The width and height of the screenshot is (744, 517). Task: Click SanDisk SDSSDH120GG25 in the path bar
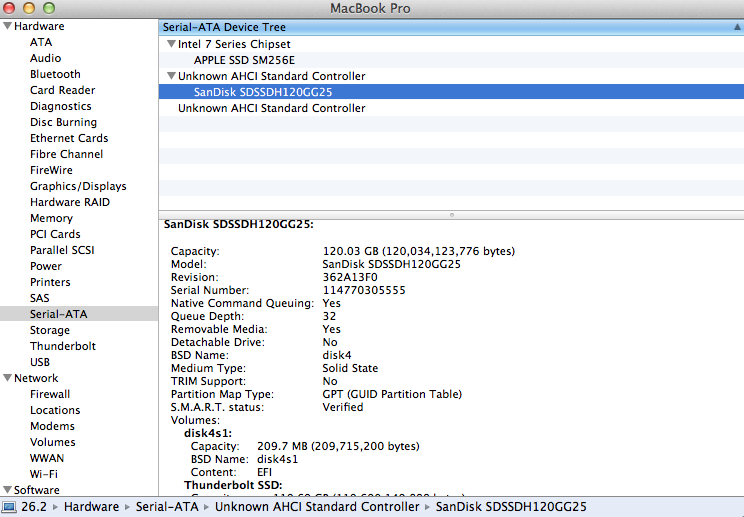511,507
